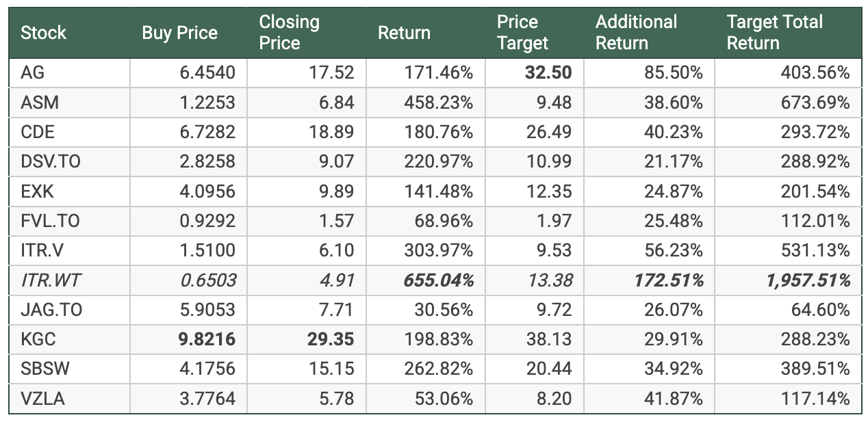The image size is (868, 424).
Task: Select the Closing Price column header
Action: [289, 33]
